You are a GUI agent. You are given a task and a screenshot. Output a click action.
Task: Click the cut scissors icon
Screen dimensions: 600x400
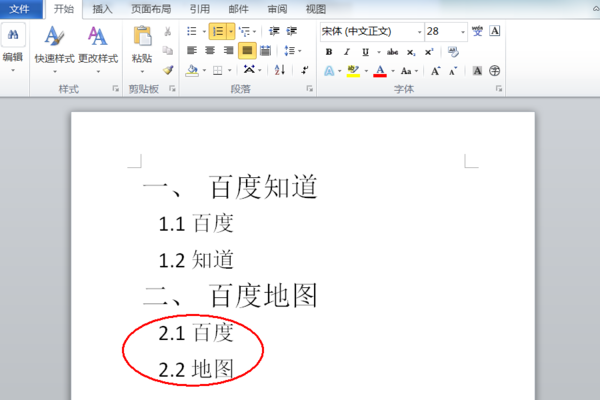(x=168, y=31)
